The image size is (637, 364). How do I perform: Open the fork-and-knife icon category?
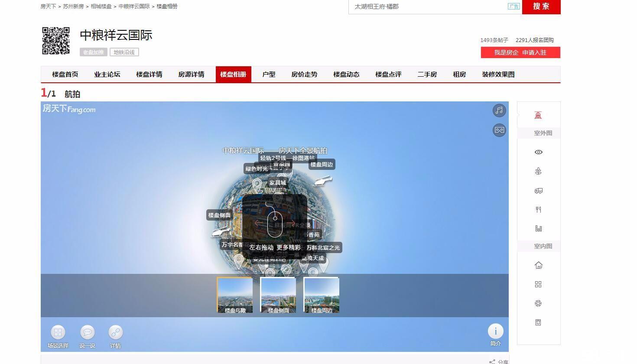pos(538,210)
